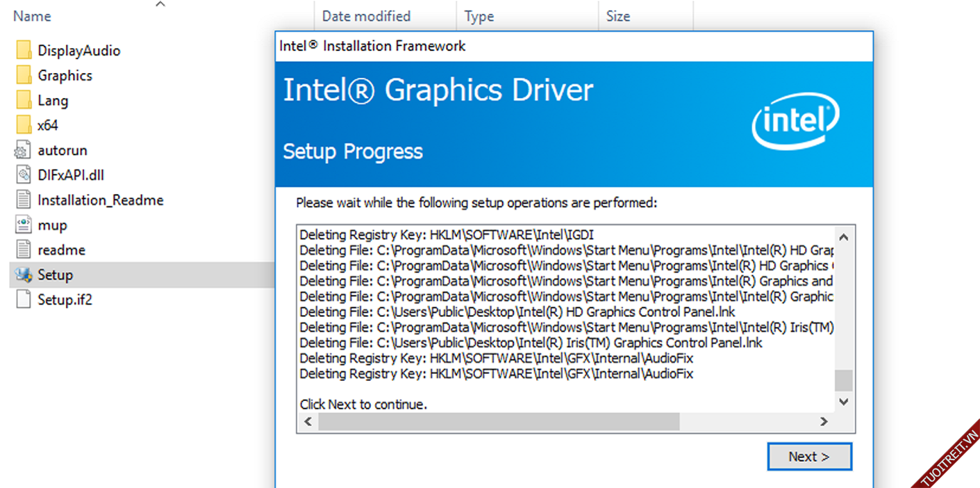The width and height of the screenshot is (980, 488).
Task: Select the Setup.if2 file icon
Action: click(24, 300)
